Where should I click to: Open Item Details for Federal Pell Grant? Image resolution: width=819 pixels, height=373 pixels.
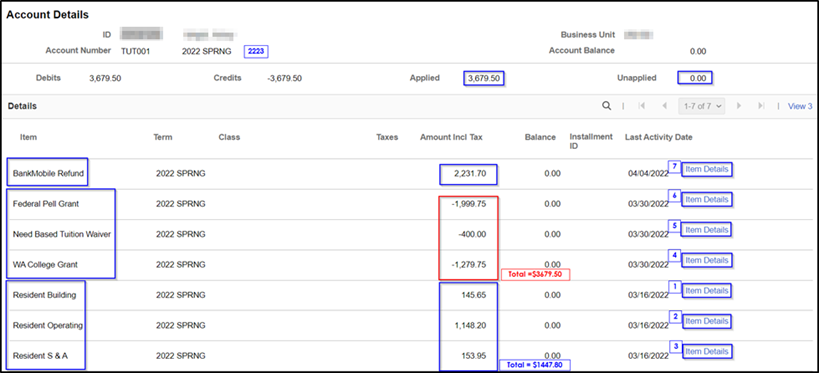707,200
